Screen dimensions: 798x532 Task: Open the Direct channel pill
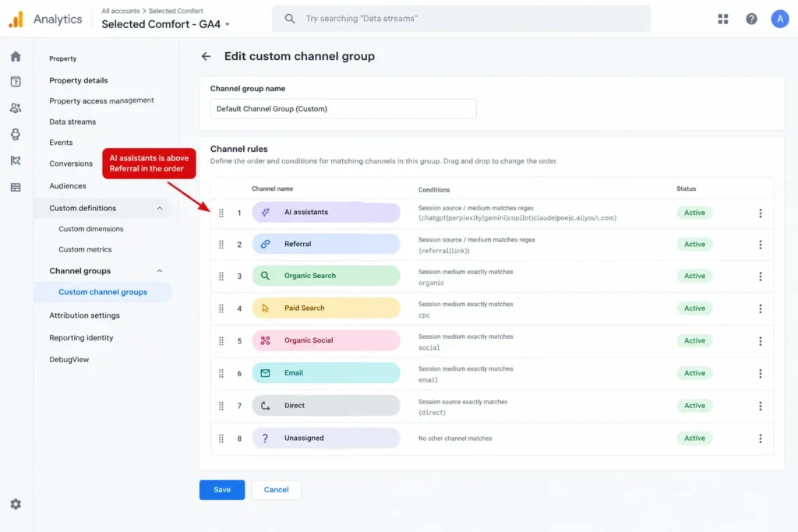[x=326, y=405]
